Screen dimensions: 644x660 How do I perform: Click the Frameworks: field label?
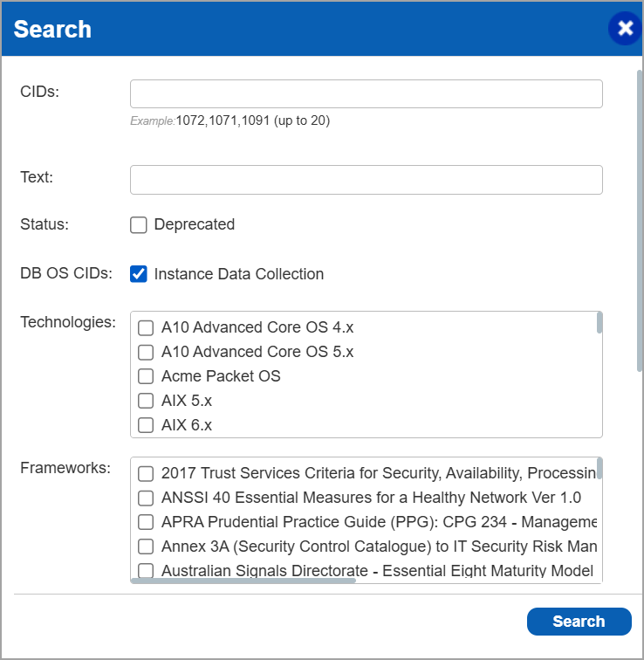pyautogui.click(x=65, y=468)
